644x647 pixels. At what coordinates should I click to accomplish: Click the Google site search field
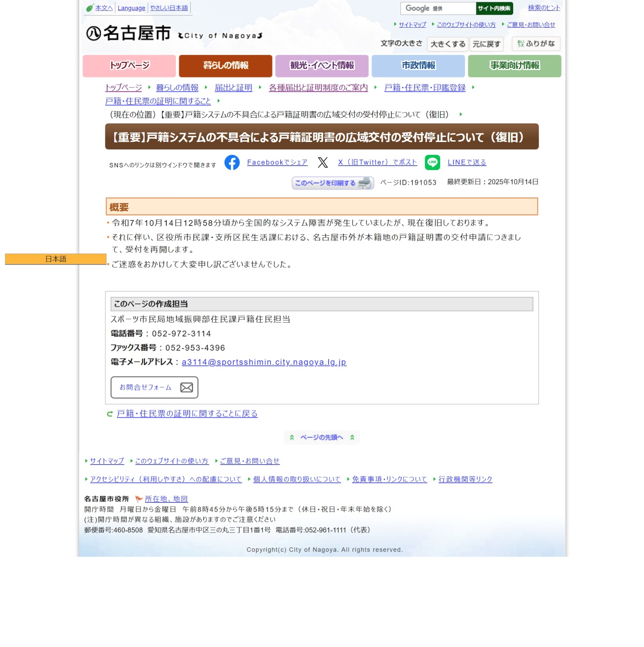[438, 8]
